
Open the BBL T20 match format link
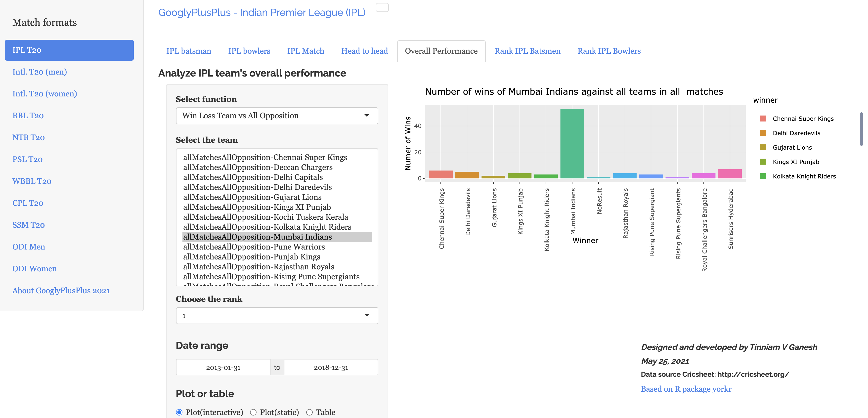coord(28,116)
